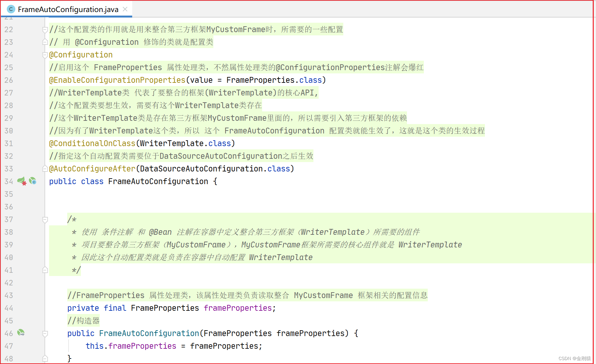Click the closing brace on line 48
The image size is (596, 364).
click(x=69, y=358)
